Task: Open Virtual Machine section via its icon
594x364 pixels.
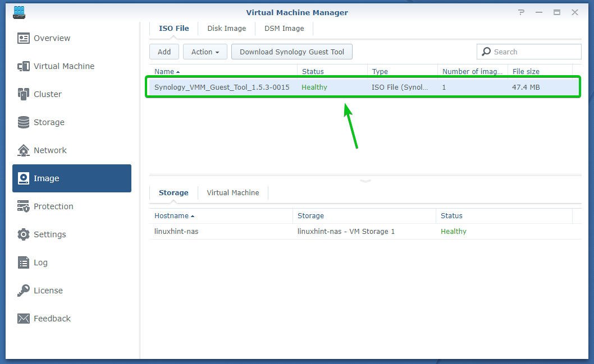Action: pyautogui.click(x=24, y=66)
